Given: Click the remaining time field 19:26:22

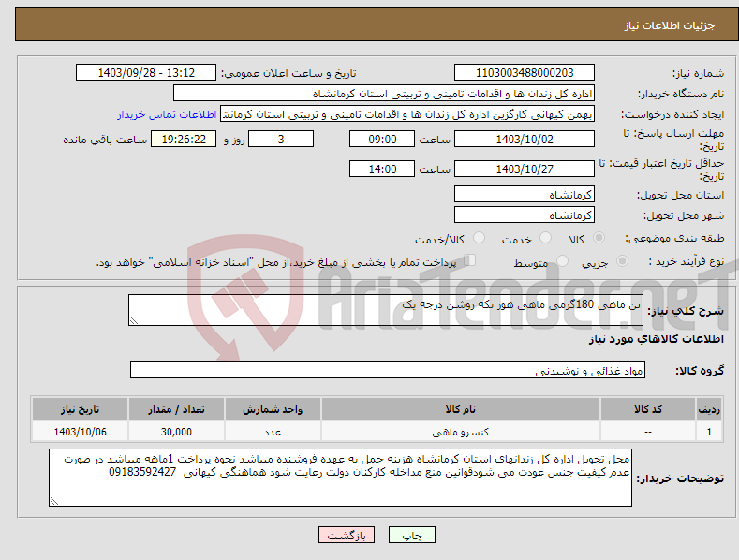Looking at the screenshot, I should (x=184, y=139).
